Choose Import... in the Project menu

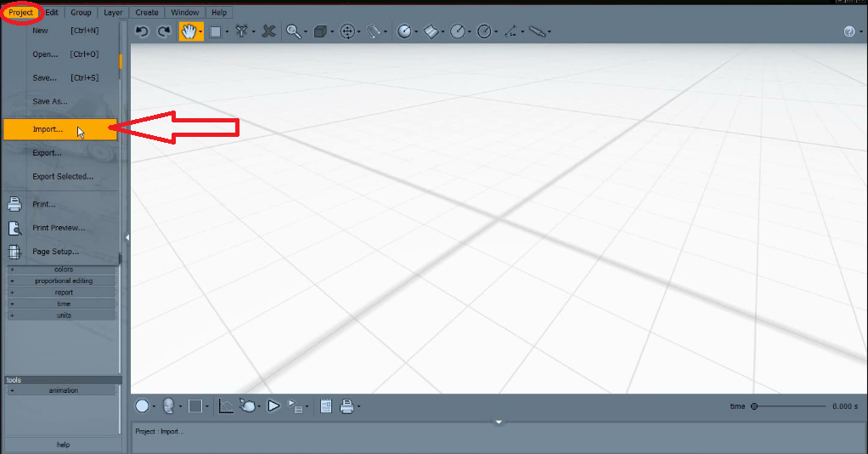pos(60,129)
